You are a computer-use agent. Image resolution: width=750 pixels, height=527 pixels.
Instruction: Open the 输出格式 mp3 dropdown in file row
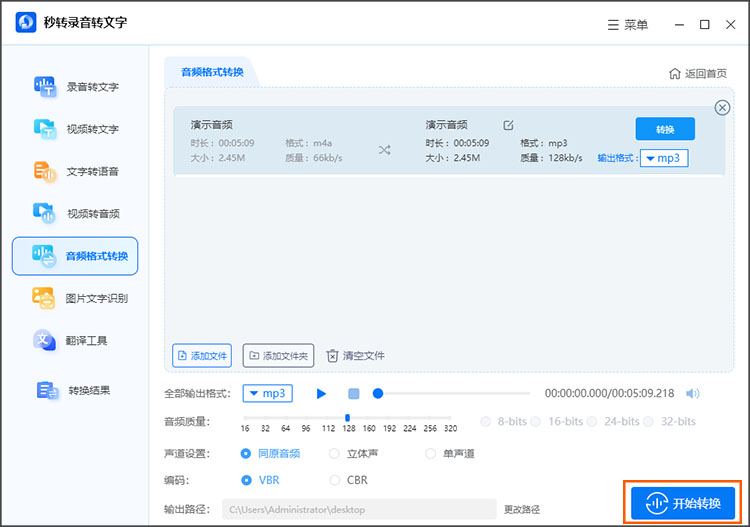664,158
